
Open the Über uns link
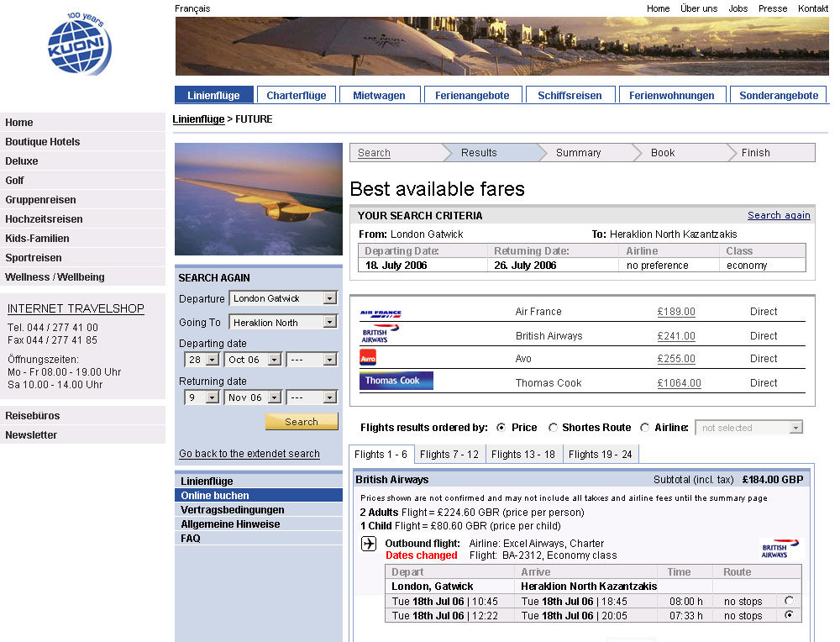coord(699,8)
